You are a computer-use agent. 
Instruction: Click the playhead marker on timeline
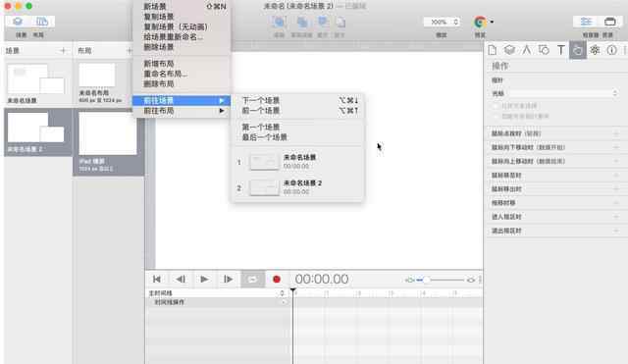pos(293,290)
